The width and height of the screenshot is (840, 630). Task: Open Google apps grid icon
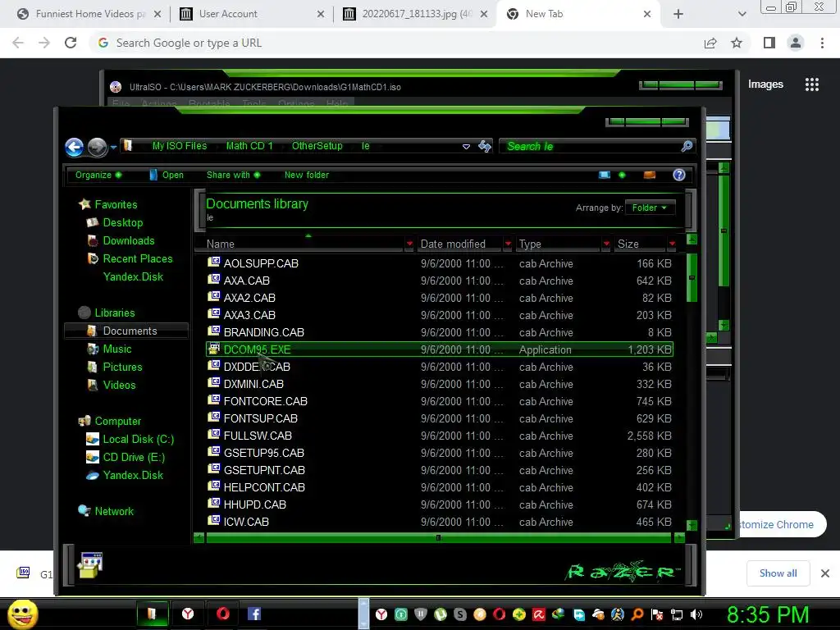811,84
